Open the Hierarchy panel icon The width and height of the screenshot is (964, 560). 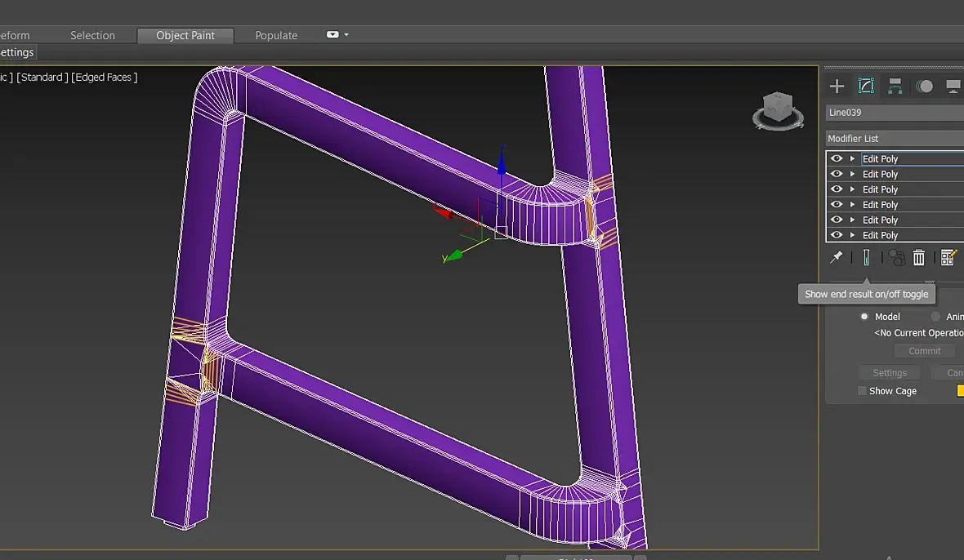coord(895,87)
